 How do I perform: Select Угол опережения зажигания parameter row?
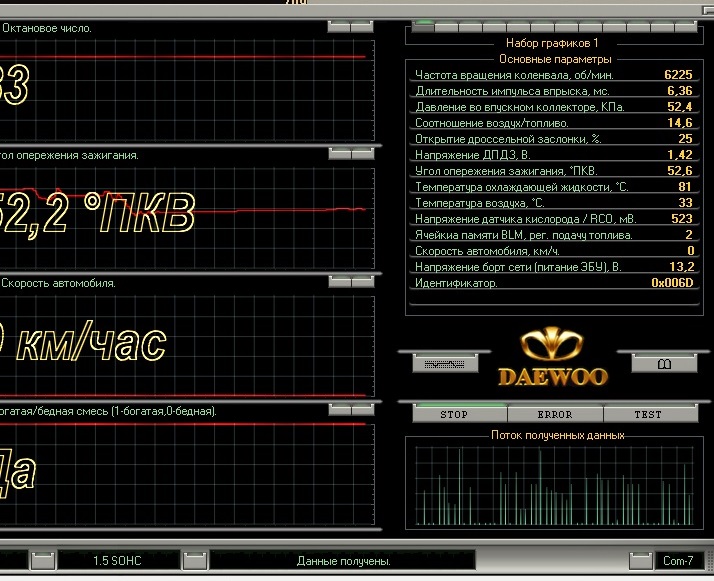554,171
